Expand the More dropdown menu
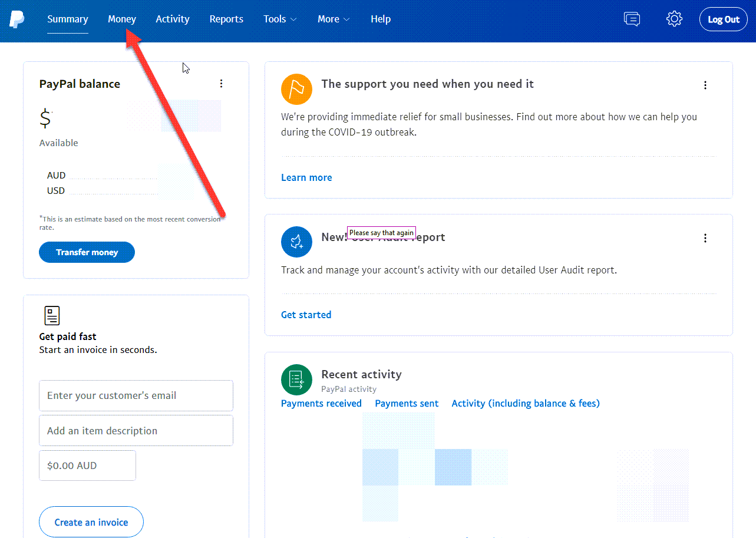The height and width of the screenshot is (538, 756). pos(334,19)
